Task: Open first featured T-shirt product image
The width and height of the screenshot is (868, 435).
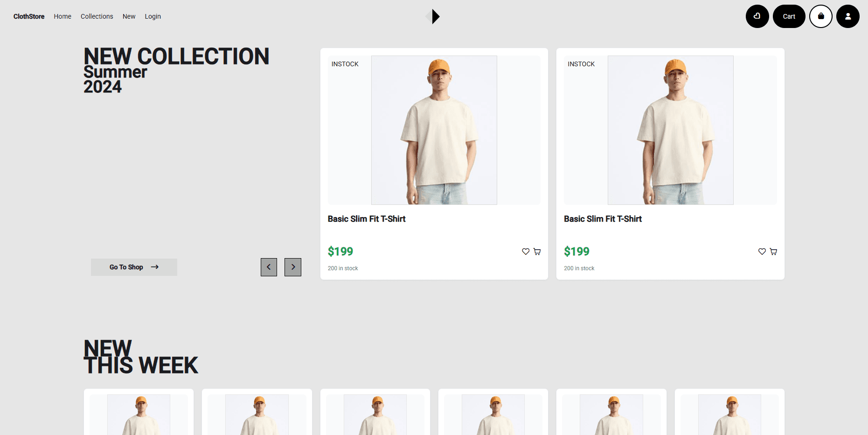Action: point(434,130)
